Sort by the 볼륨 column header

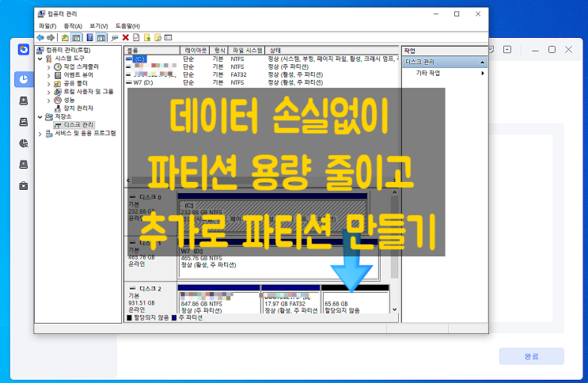click(x=152, y=51)
